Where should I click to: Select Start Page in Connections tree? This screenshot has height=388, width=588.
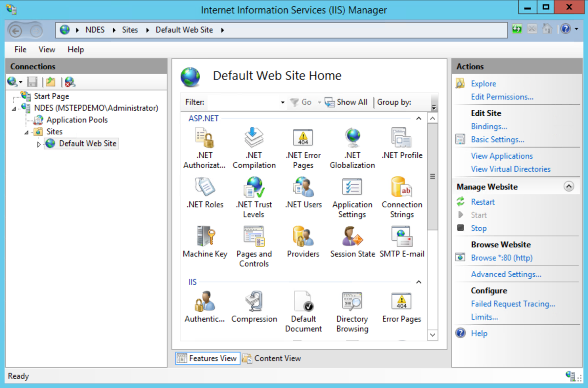[x=51, y=96]
